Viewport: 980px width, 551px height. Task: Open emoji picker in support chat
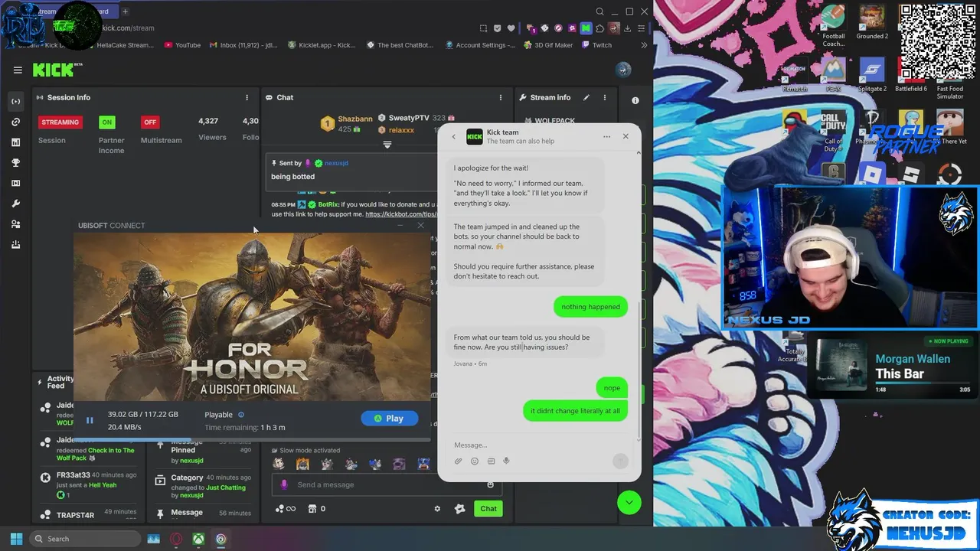pyautogui.click(x=475, y=461)
